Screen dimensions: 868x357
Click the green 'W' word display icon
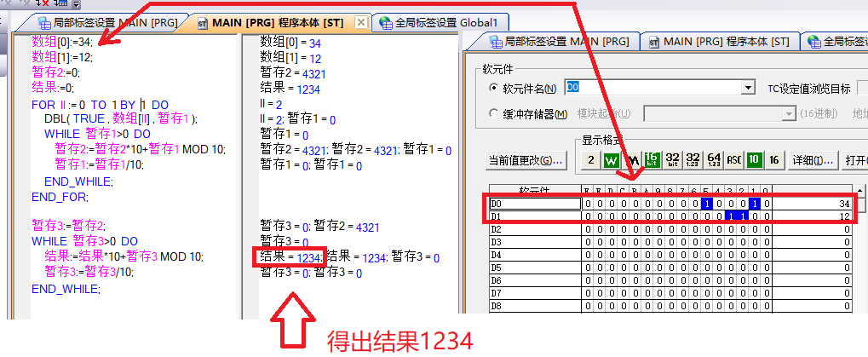click(x=611, y=160)
